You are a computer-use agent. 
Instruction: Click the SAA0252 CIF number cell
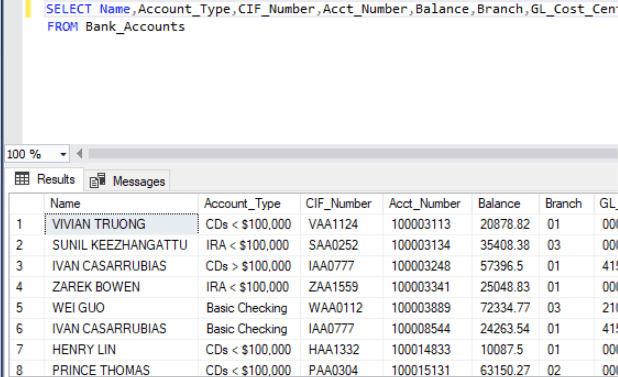[x=341, y=245]
